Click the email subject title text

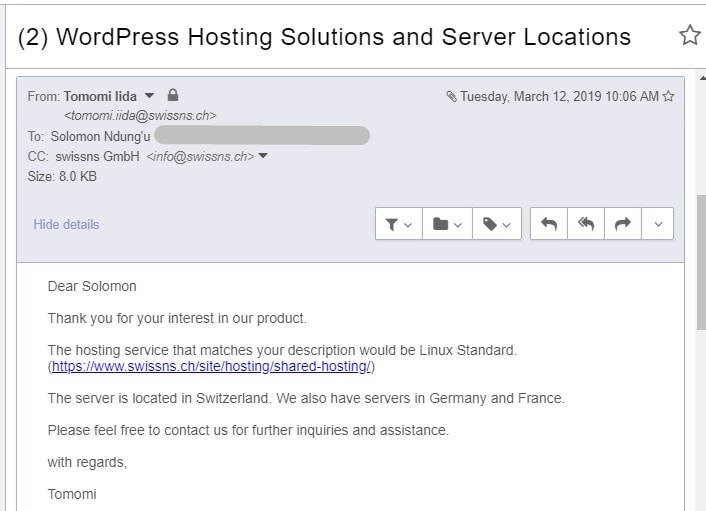pos(324,37)
